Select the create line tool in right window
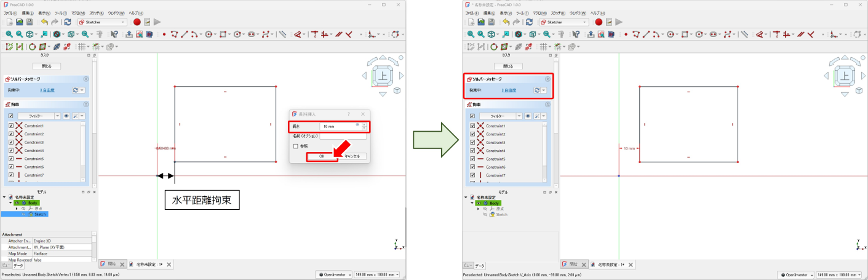The height and width of the screenshot is (280, 868). pyautogui.click(x=645, y=34)
